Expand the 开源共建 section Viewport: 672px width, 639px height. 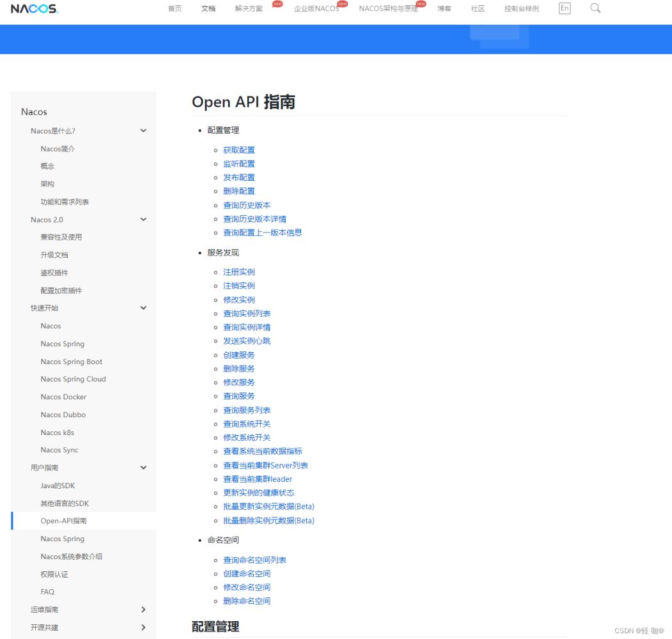143,627
